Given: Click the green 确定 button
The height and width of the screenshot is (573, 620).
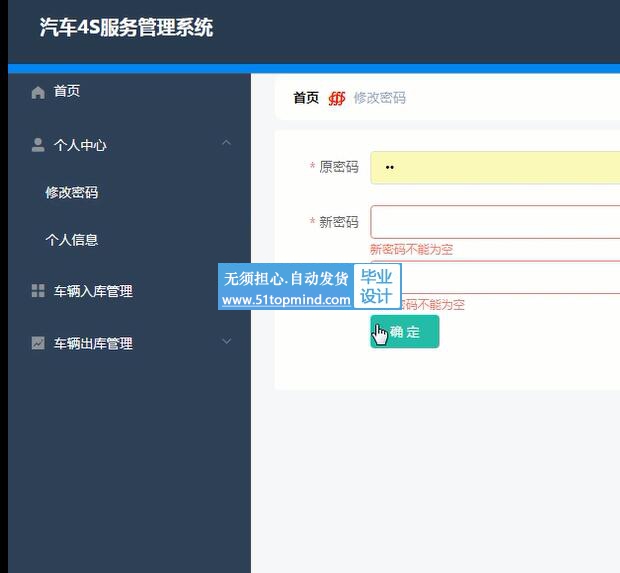Looking at the screenshot, I should (x=405, y=331).
